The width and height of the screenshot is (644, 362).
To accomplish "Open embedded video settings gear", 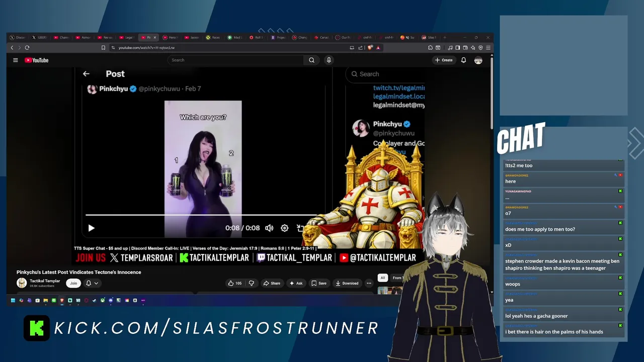I will click(284, 228).
